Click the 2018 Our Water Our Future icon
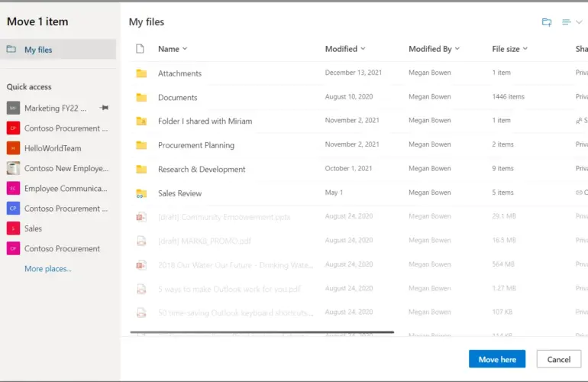Image resolution: width=588 pixels, height=382 pixels. [141, 265]
